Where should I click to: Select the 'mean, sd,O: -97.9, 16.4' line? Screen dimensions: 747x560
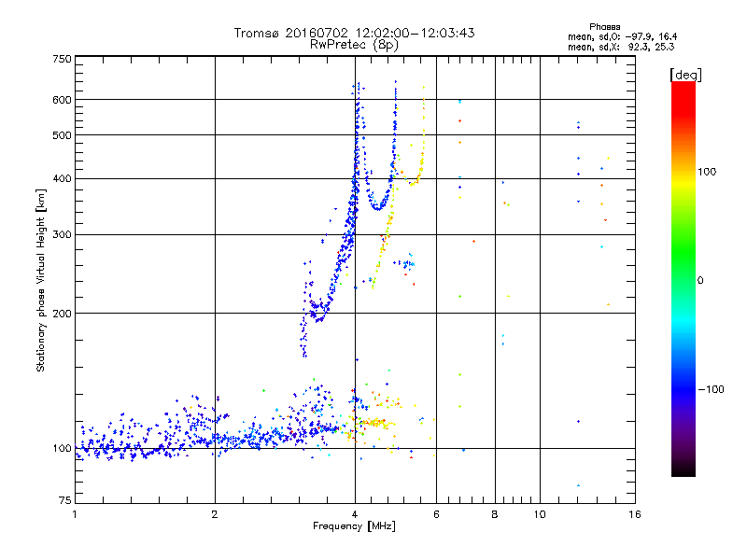pos(622,36)
